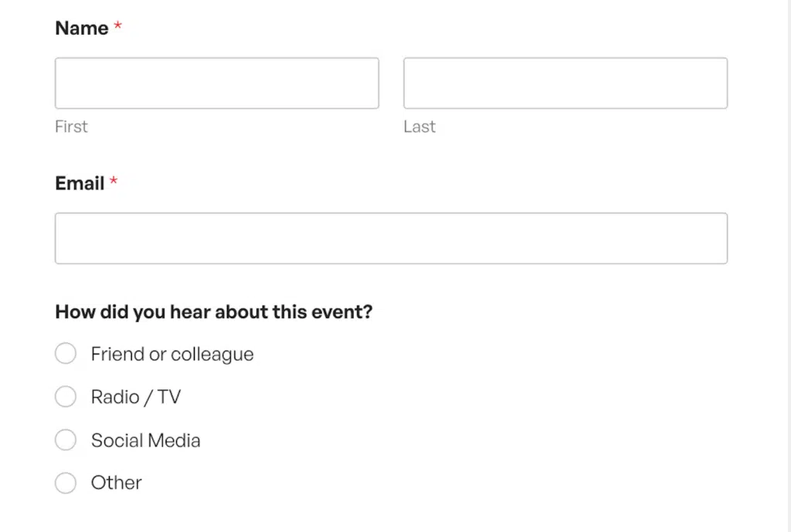
Task: Click the red required asterisk beside Name
Action: tap(117, 25)
